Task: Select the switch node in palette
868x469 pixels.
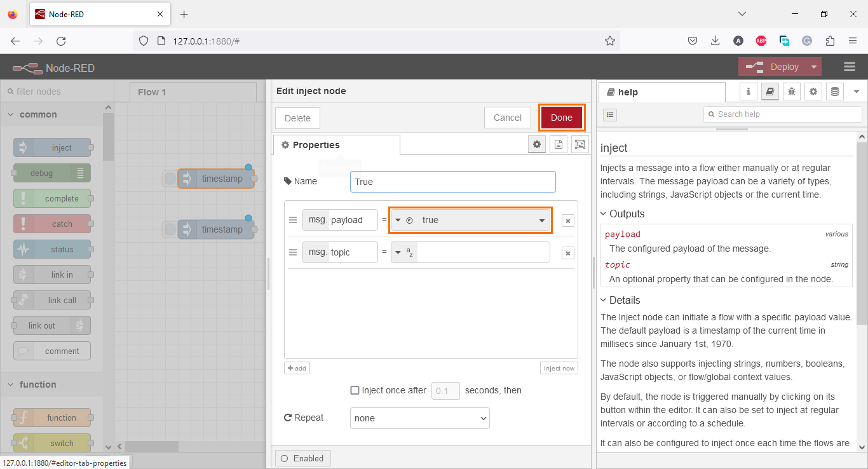Action: [52, 443]
